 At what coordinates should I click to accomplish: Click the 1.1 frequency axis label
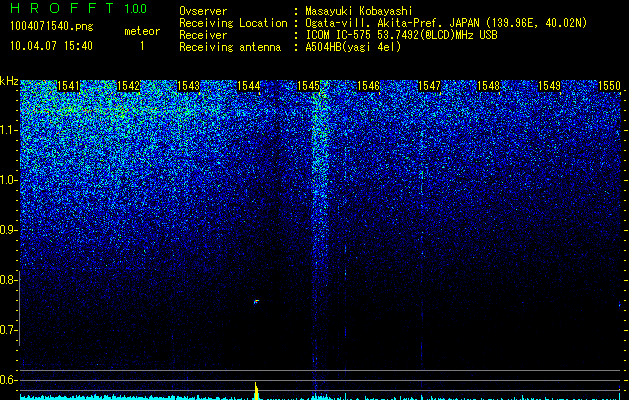(9, 131)
